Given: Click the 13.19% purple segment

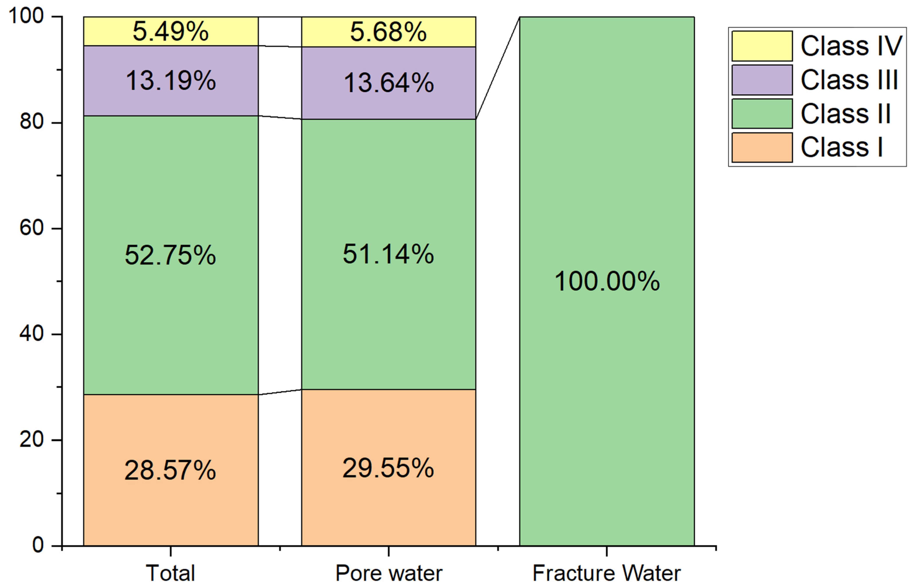Looking at the screenshot, I should tap(171, 81).
